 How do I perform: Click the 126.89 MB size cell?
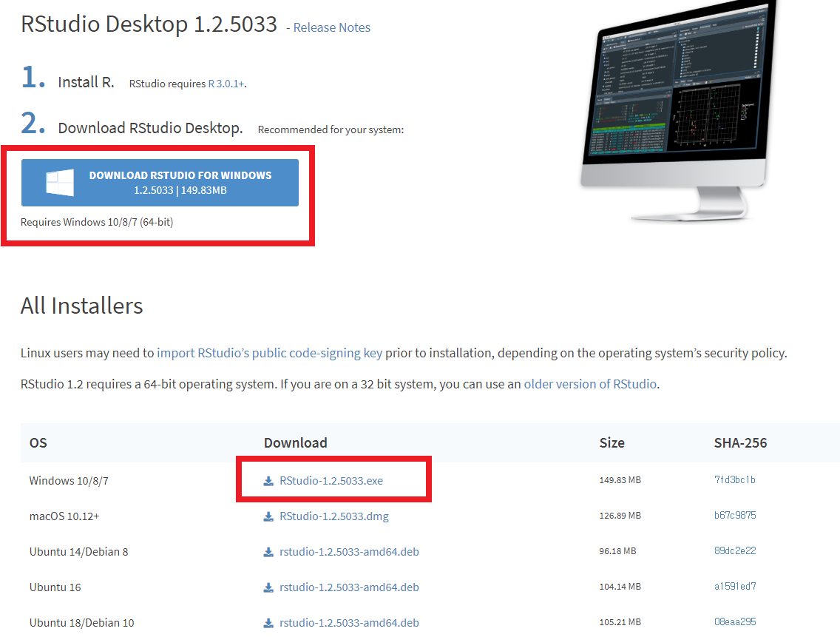[620, 515]
